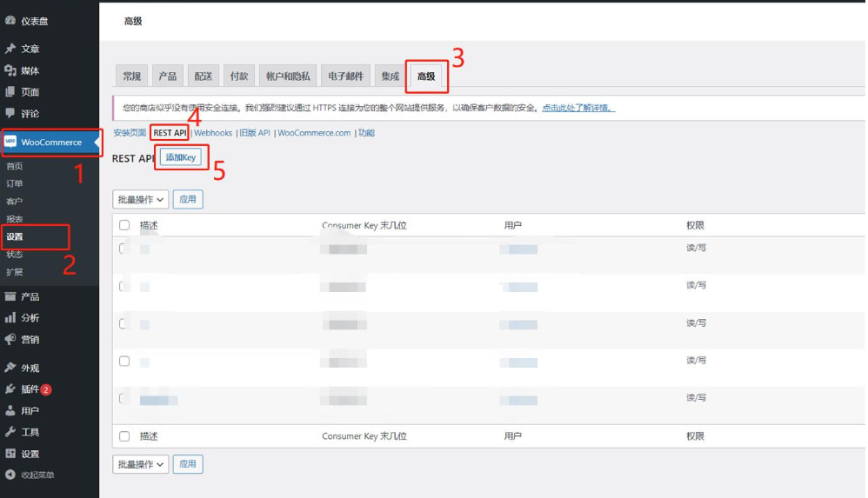The width and height of the screenshot is (868, 498).
Task: Tick the select-all checkbox in table footer
Action: tap(124, 436)
